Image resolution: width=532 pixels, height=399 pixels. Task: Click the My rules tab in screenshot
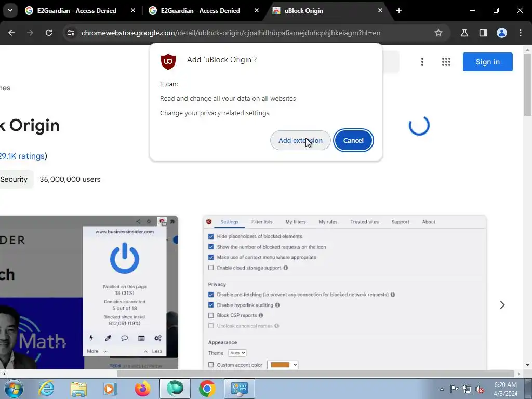tap(328, 222)
